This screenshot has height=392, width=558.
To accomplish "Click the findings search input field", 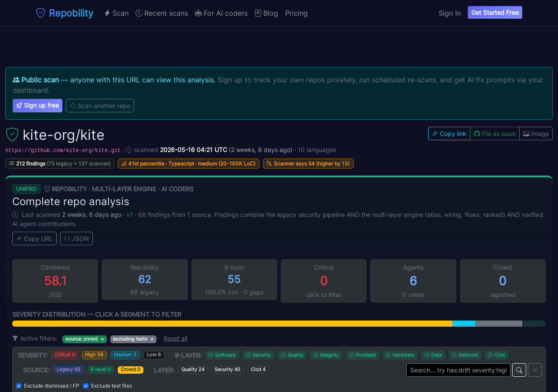I will click(x=458, y=370).
